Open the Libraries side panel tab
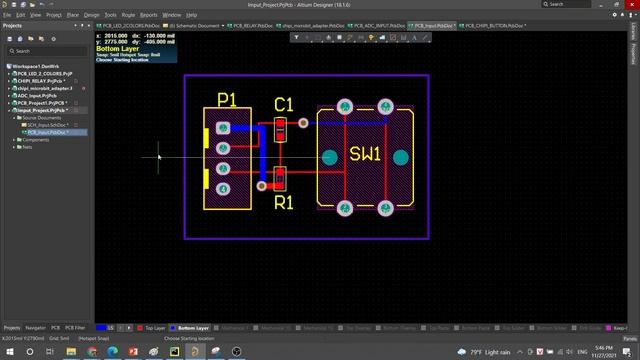640x360 pixels. pos(633,31)
